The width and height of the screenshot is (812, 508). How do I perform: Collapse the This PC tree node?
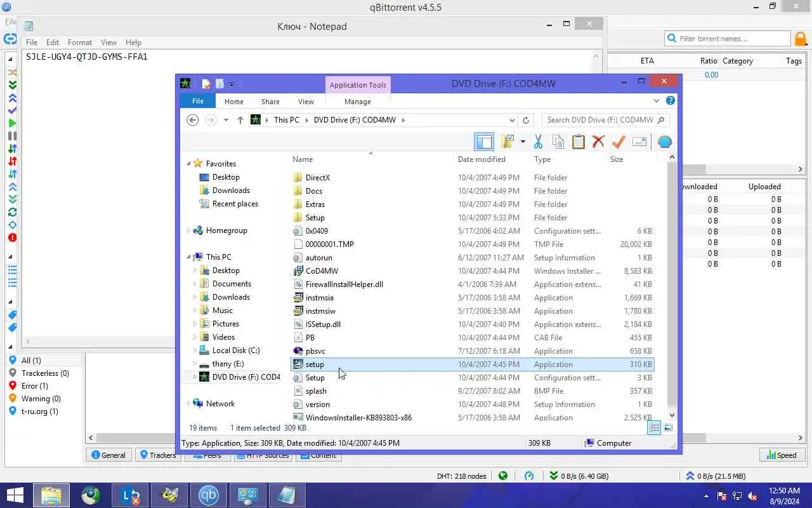188,257
